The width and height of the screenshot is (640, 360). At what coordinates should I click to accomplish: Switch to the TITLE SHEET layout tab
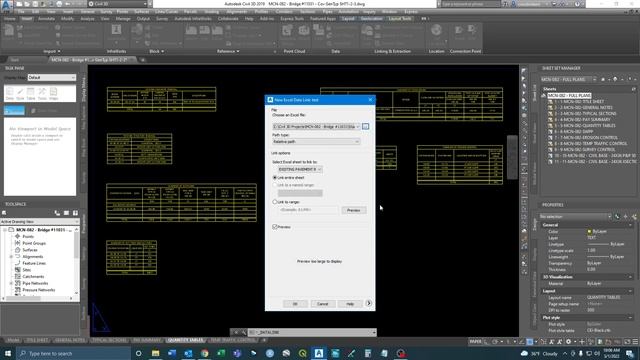coord(37,340)
